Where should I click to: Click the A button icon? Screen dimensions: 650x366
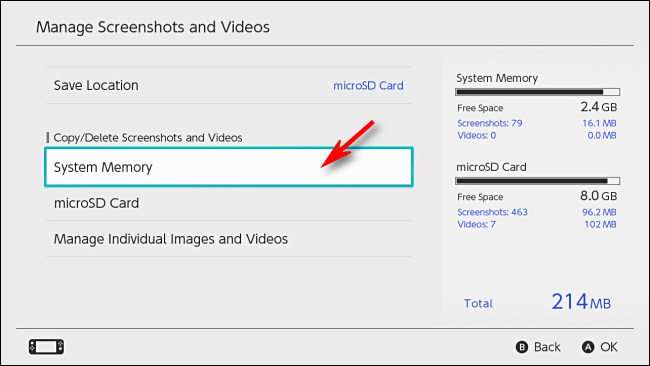tap(588, 347)
